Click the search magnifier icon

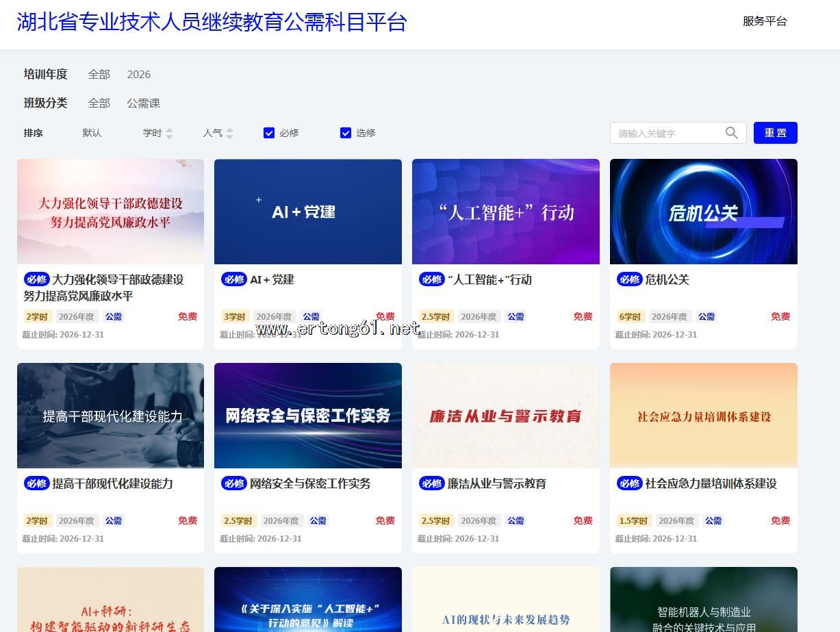point(731,133)
